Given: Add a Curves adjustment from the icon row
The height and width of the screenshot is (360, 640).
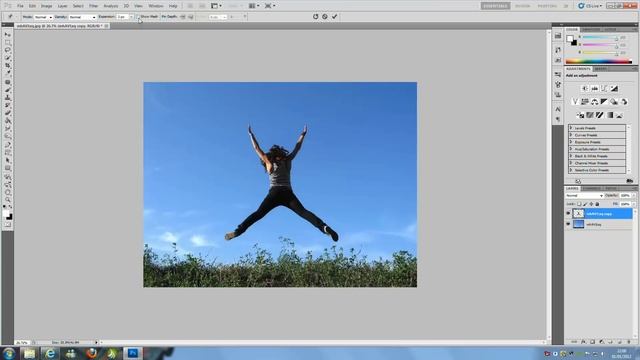Looking at the screenshot, I should pyautogui.click(x=604, y=89).
